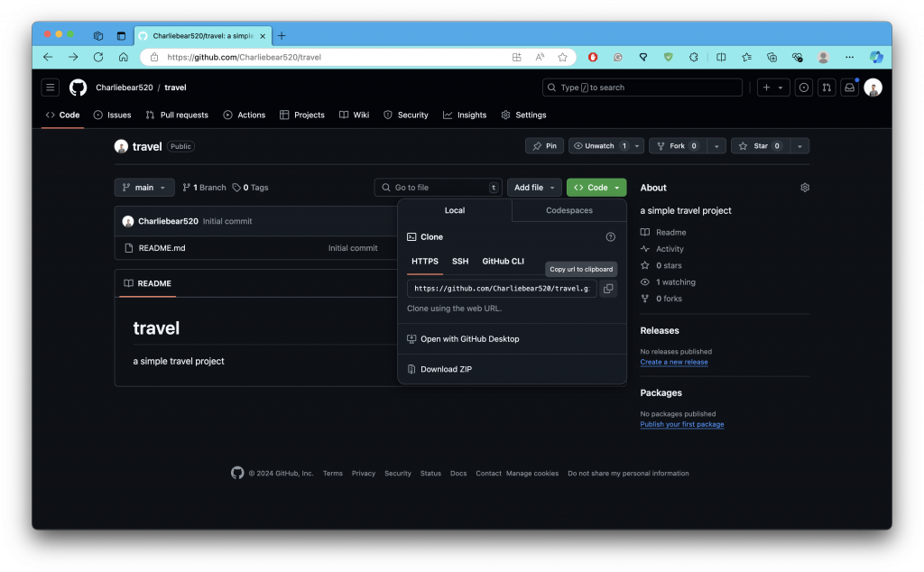Open split screen browser icon
The image size is (924, 572).
(721, 57)
